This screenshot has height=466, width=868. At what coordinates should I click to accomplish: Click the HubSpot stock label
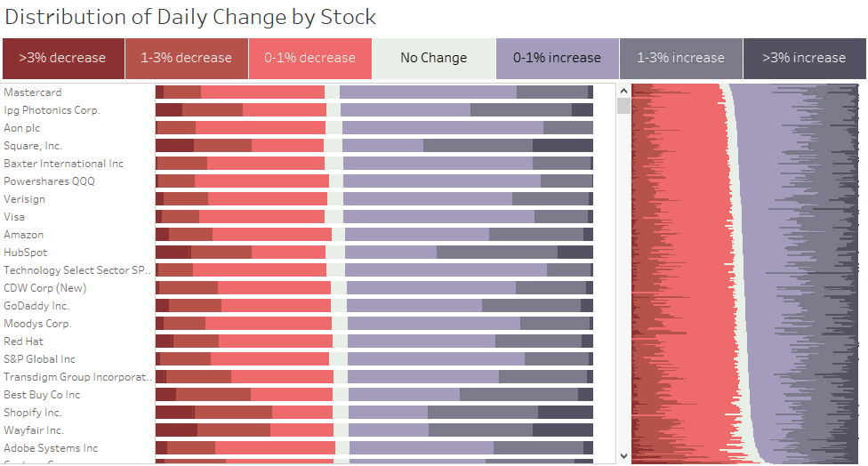point(26,253)
